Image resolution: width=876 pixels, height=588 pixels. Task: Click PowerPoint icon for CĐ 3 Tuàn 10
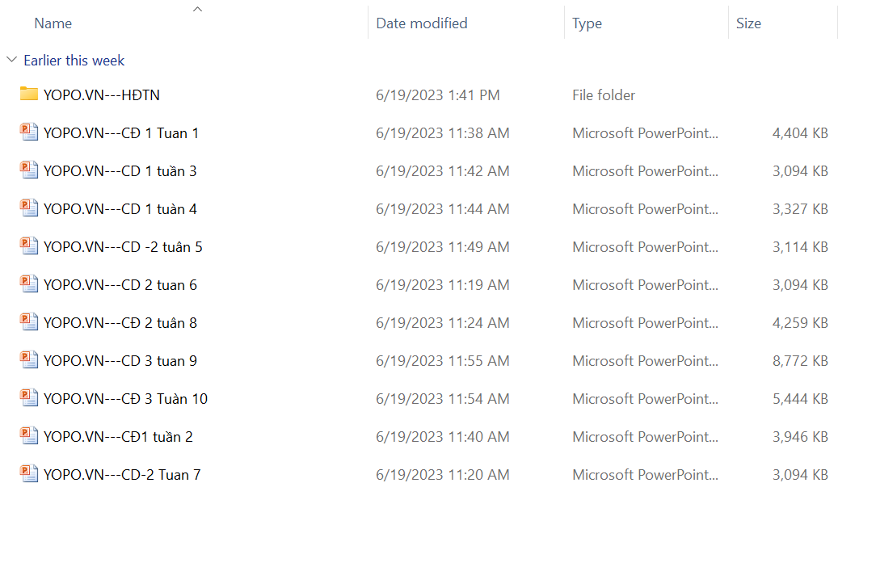coord(29,398)
